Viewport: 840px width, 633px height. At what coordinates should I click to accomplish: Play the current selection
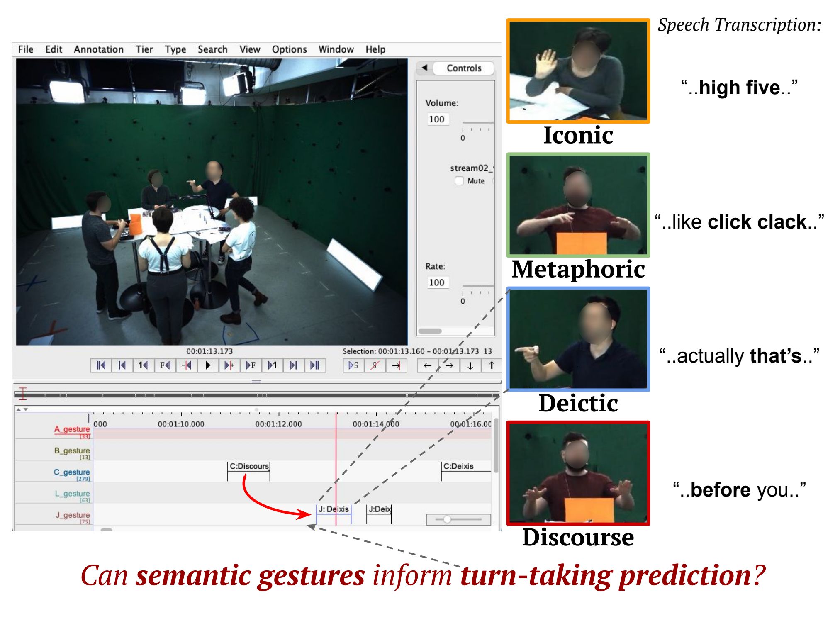coord(353,365)
